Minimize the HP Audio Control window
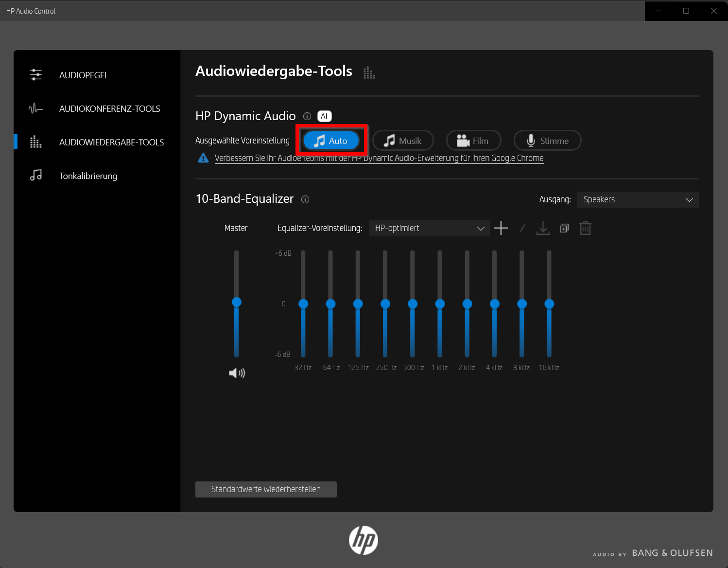728x568 pixels. [659, 11]
